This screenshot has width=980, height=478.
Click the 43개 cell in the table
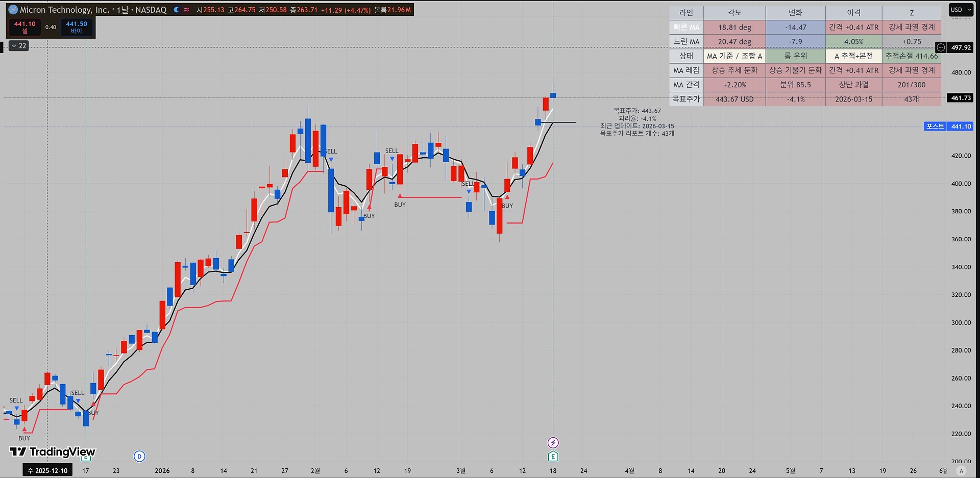912,99
